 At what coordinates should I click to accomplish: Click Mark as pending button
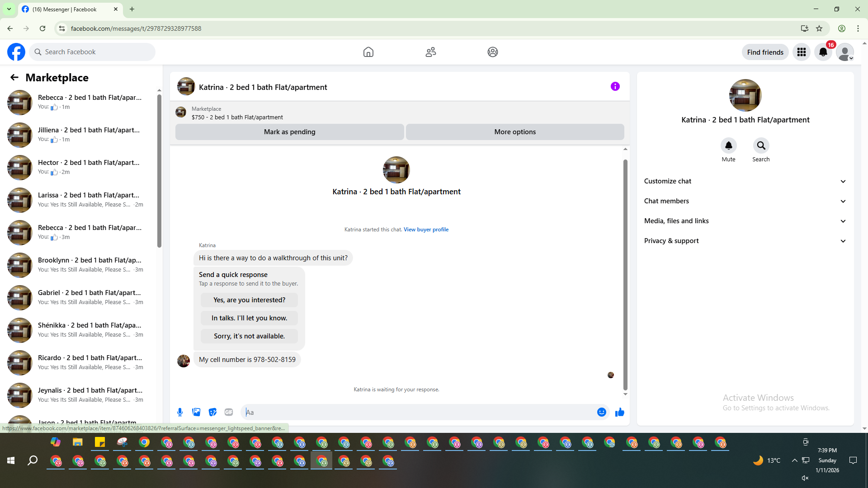[x=289, y=132]
